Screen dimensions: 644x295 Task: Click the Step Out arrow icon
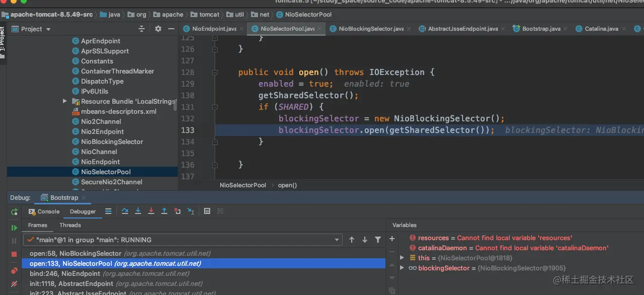164,211
